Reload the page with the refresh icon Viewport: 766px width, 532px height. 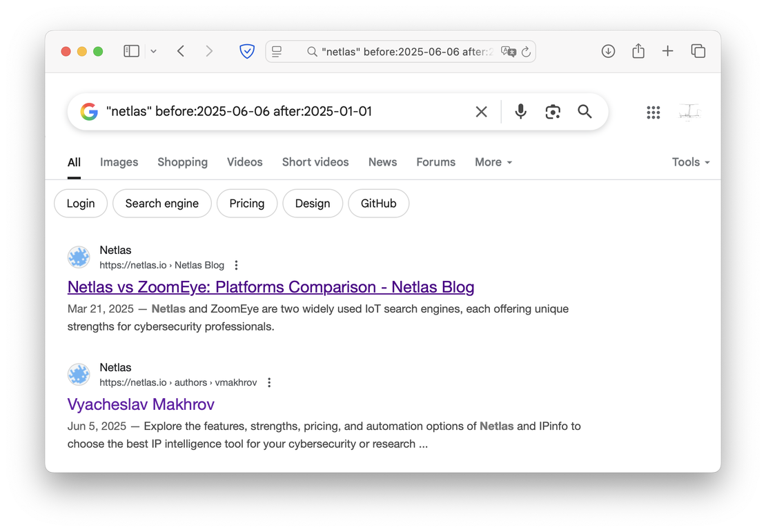click(x=526, y=51)
